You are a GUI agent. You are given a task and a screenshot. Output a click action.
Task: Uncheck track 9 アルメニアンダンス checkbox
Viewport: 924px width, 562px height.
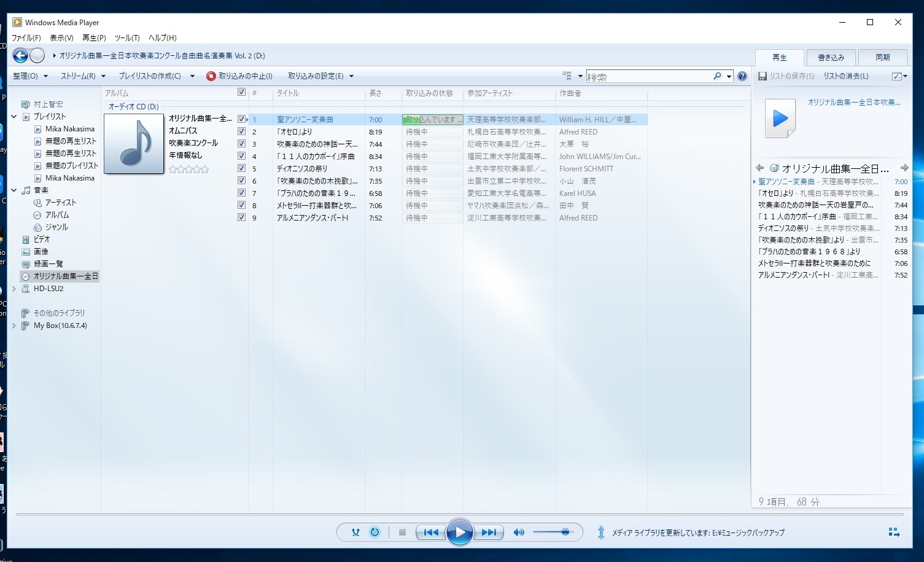pyautogui.click(x=241, y=217)
